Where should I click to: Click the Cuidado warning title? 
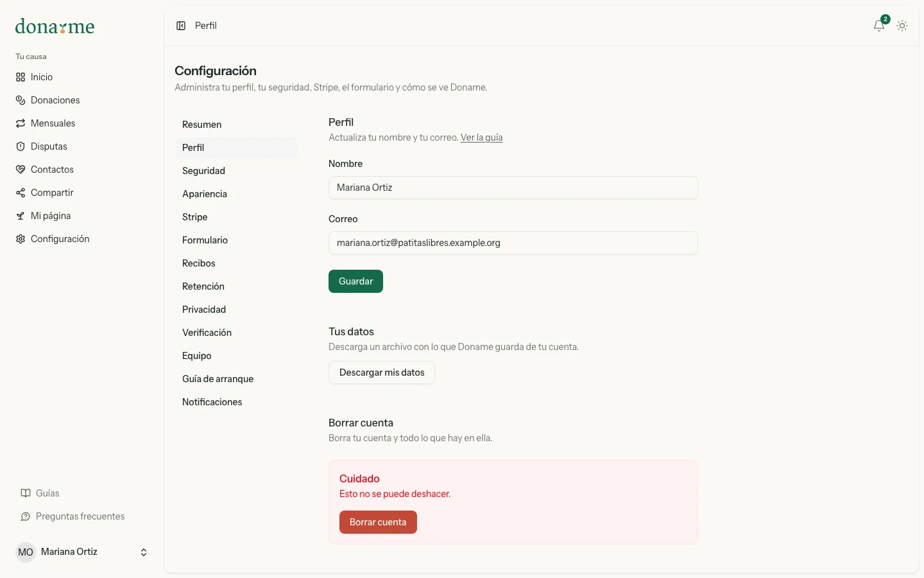click(359, 478)
